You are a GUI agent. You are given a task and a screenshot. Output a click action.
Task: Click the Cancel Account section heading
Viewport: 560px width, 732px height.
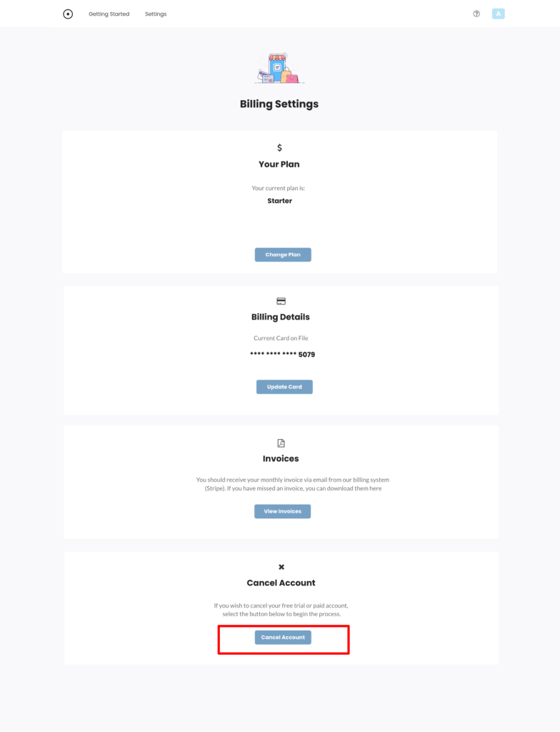281,583
